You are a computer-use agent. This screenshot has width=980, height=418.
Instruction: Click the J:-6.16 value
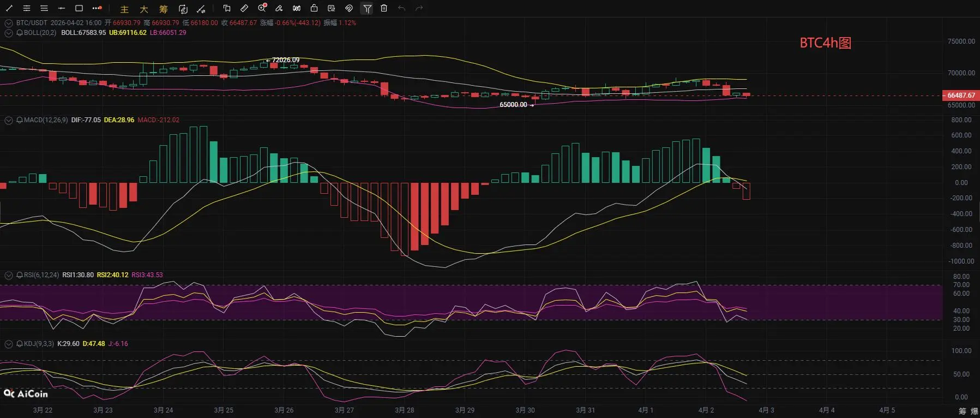(118, 344)
